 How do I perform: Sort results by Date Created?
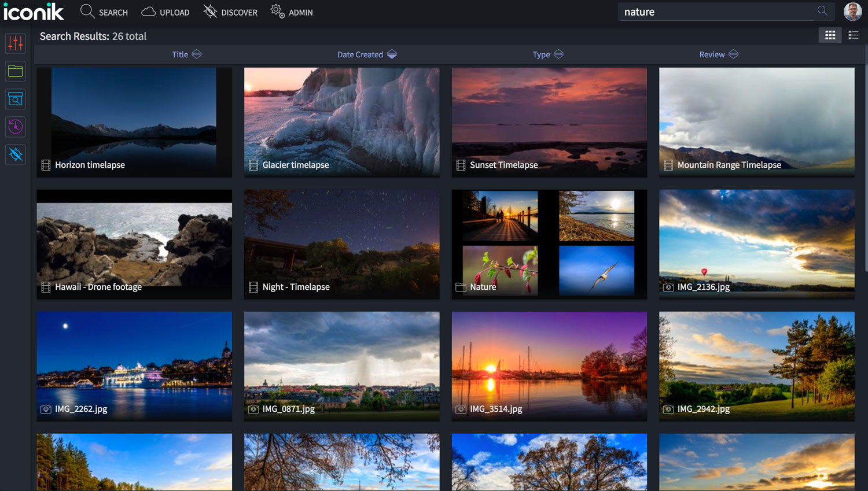(367, 54)
